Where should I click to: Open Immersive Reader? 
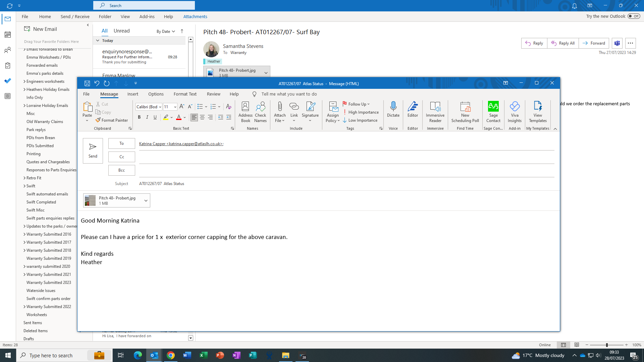(x=435, y=112)
